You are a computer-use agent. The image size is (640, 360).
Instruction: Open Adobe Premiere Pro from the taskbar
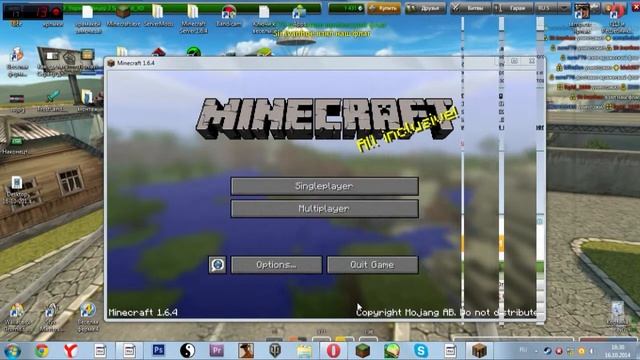point(217,350)
